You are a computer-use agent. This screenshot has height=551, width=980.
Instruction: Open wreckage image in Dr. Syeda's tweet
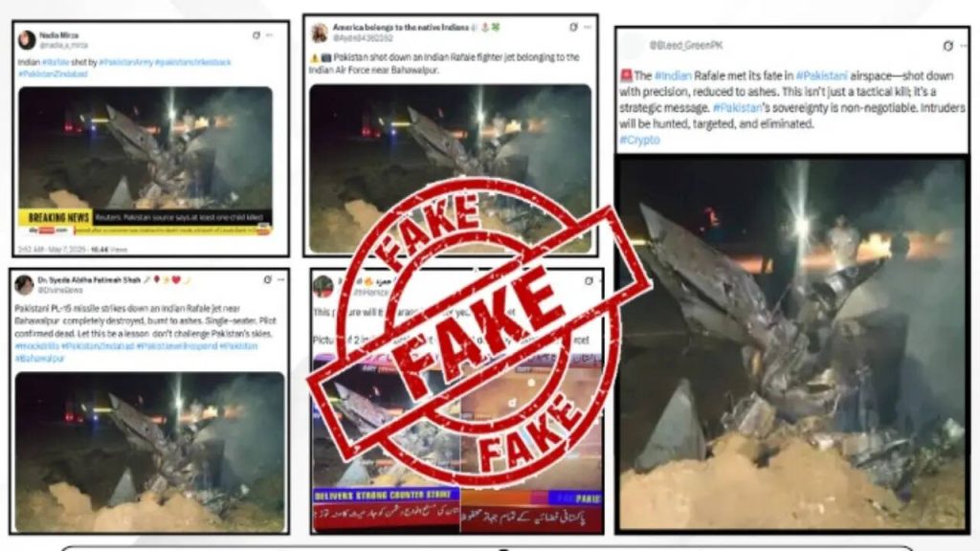149,452
